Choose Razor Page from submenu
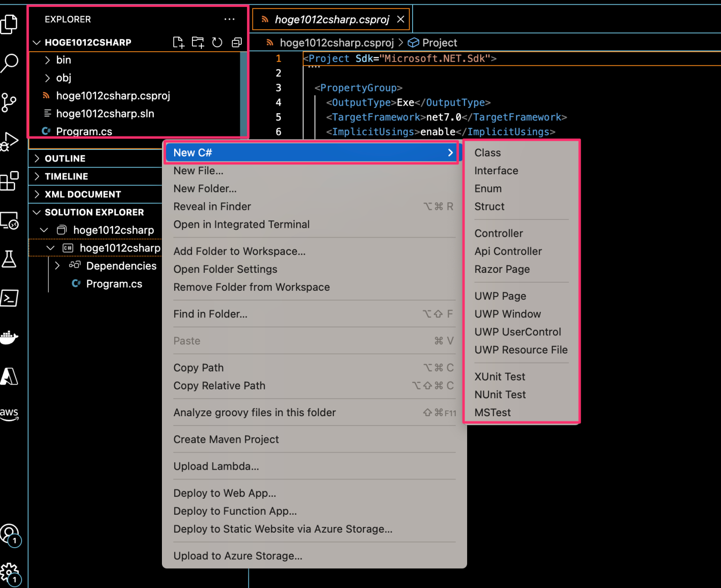 pyautogui.click(x=522, y=269)
